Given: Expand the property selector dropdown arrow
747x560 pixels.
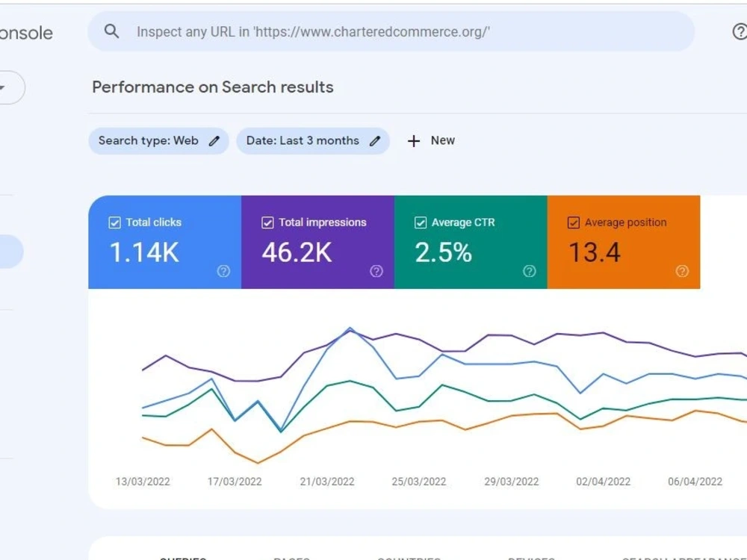Looking at the screenshot, I should click(x=2, y=87).
